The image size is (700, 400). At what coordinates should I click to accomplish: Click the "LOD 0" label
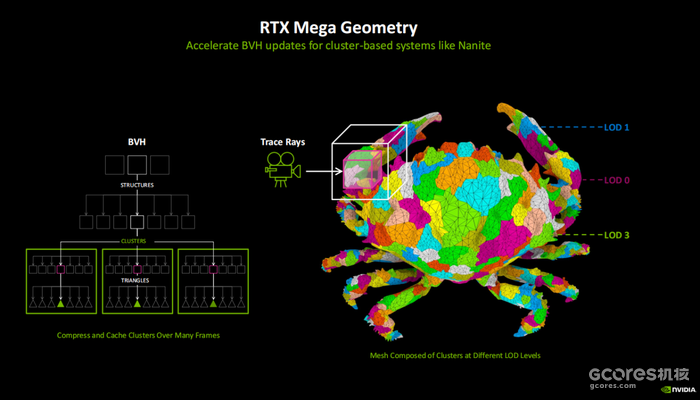617,180
